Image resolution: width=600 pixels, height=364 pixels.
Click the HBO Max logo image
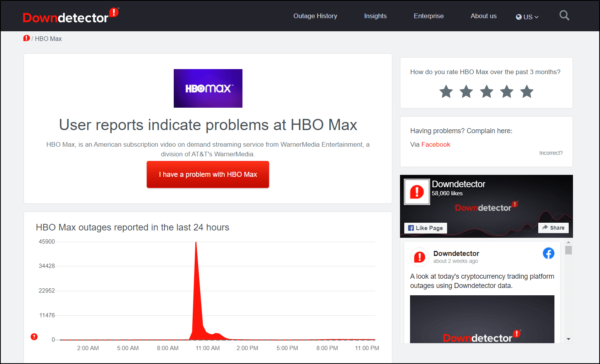click(208, 88)
